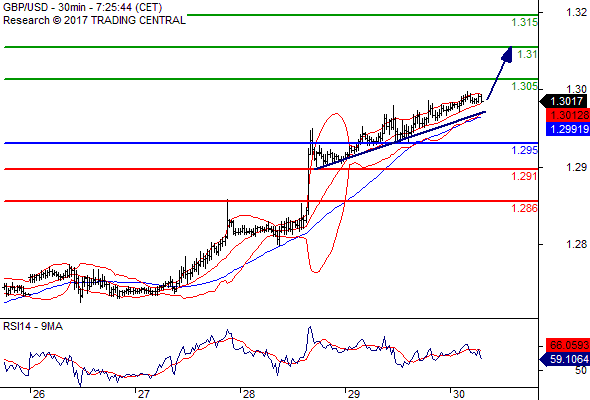The image size is (590, 400).
Task: Click the black current price tag 1.3017
Action: point(564,101)
